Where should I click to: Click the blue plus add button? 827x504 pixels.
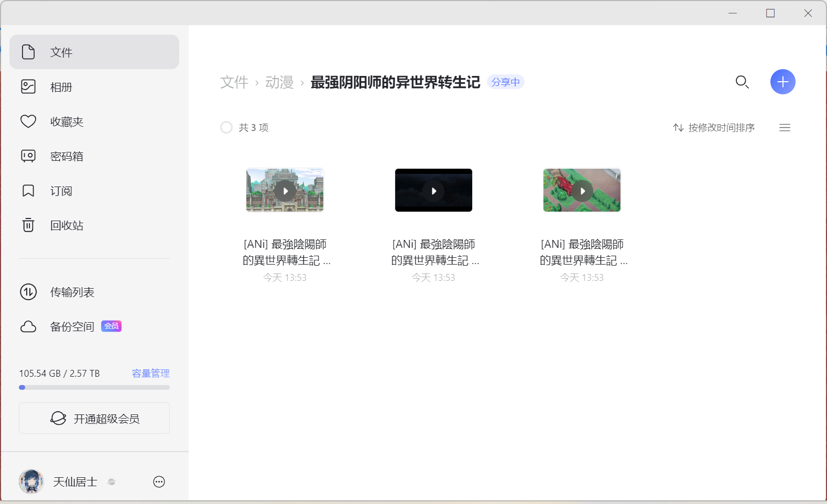coord(783,82)
